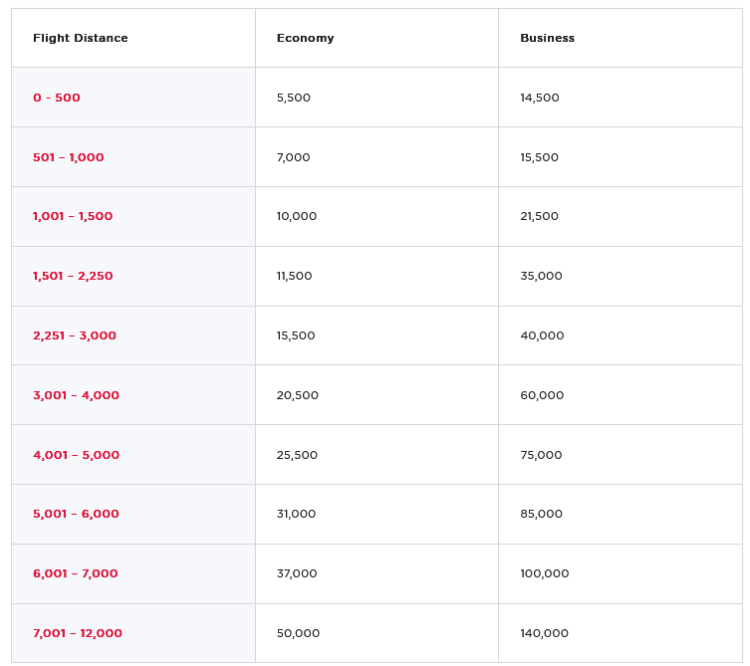
Task: Select the 0 - 500 distance row label
Action: point(56,98)
